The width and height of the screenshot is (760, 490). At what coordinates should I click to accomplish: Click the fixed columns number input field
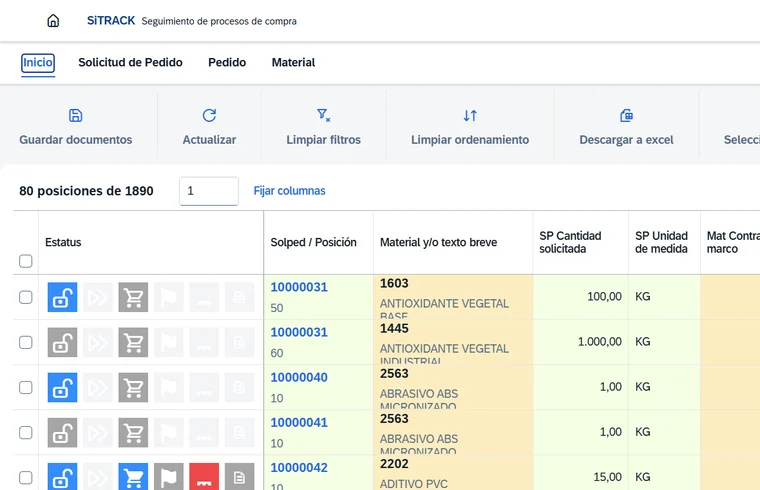(x=209, y=191)
